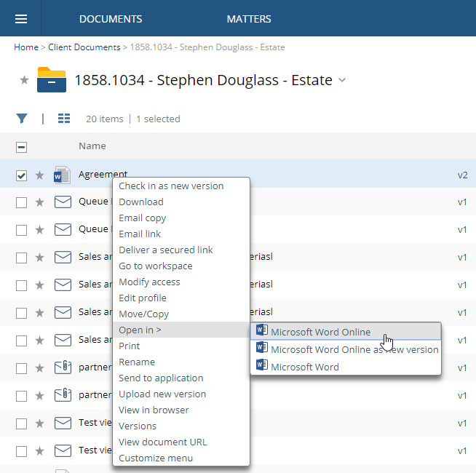Click the Word icon beside Agreement
Screen dimensions: 476x473
[x=63, y=175]
